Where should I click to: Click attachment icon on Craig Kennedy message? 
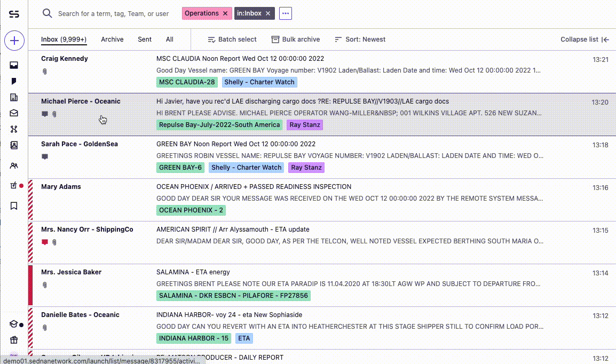(45, 72)
